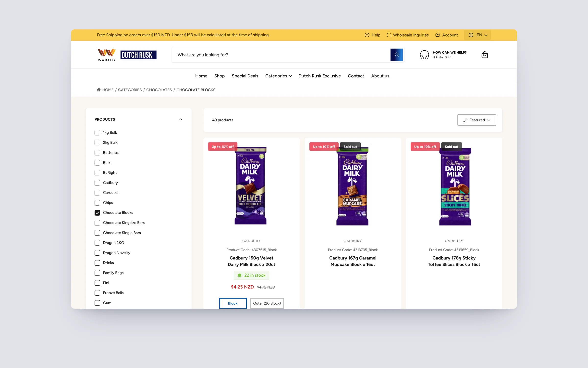The height and width of the screenshot is (368, 588).
Task: Open Special Deals in the navigation
Action: coord(245,76)
